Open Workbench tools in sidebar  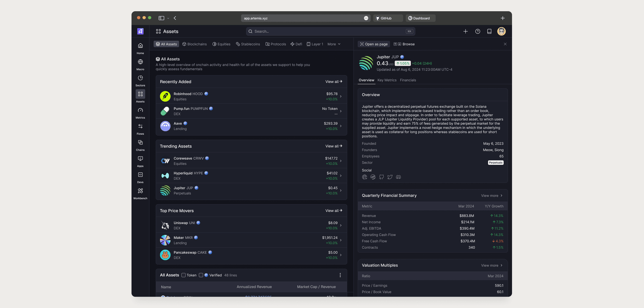pyautogui.click(x=140, y=191)
